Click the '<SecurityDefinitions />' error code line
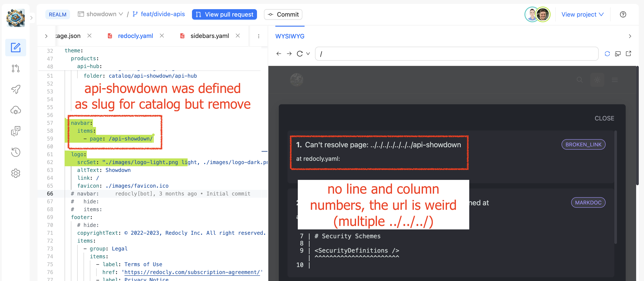The width and height of the screenshot is (644, 281). coord(356,250)
